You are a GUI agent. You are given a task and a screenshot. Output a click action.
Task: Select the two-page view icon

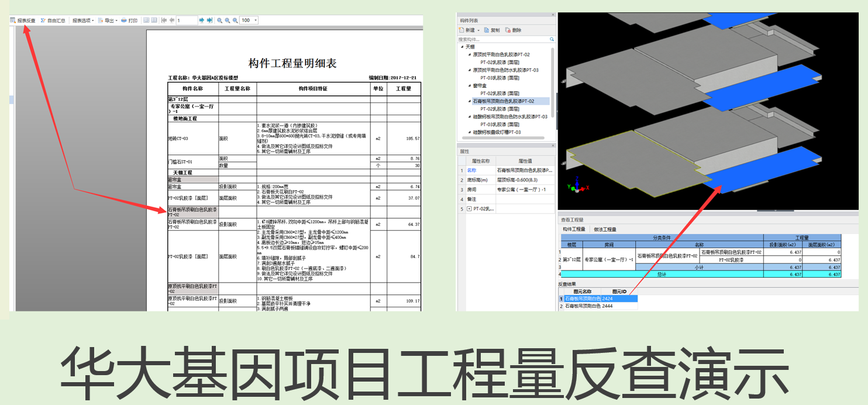click(154, 20)
